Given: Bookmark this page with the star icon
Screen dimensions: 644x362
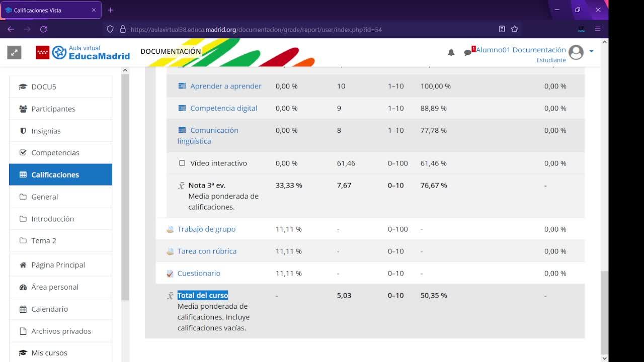Looking at the screenshot, I should [x=515, y=29].
